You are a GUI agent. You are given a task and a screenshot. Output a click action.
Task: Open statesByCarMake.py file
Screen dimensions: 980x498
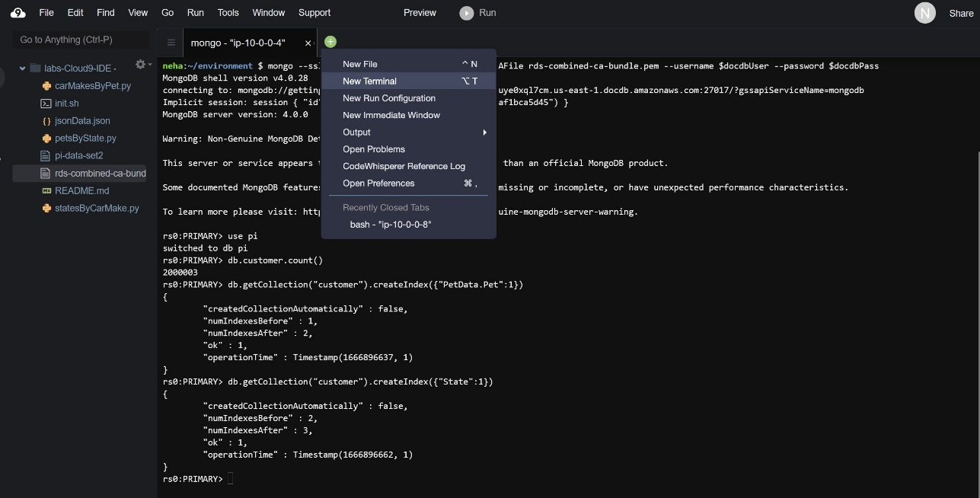tap(97, 208)
